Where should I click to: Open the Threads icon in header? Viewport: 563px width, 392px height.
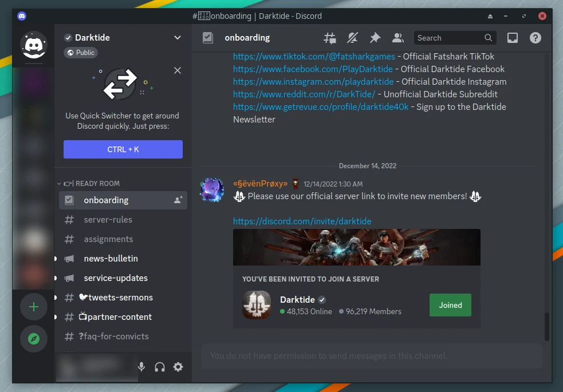pos(330,38)
